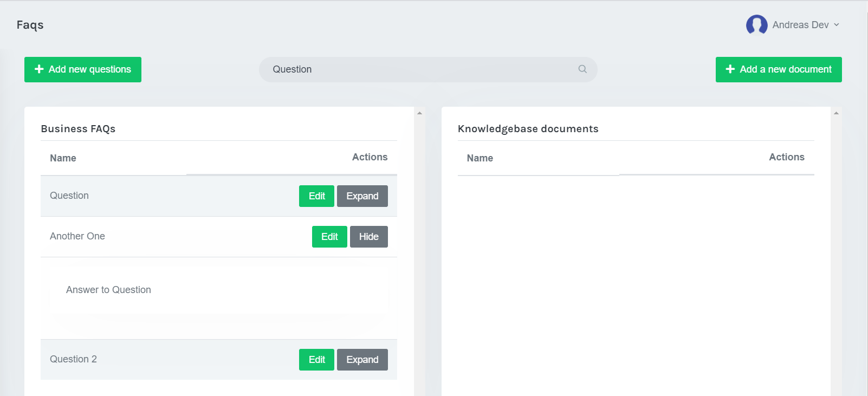868x396 pixels.
Task: Click plus icon on Add new questions
Action: coord(39,69)
